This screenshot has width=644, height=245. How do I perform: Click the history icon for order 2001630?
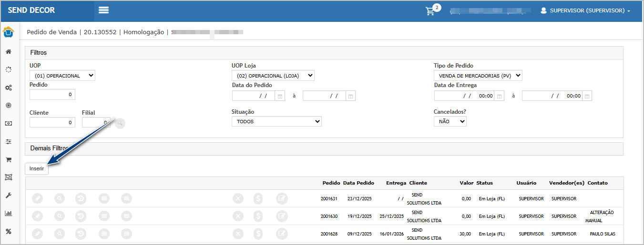pos(81,216)
